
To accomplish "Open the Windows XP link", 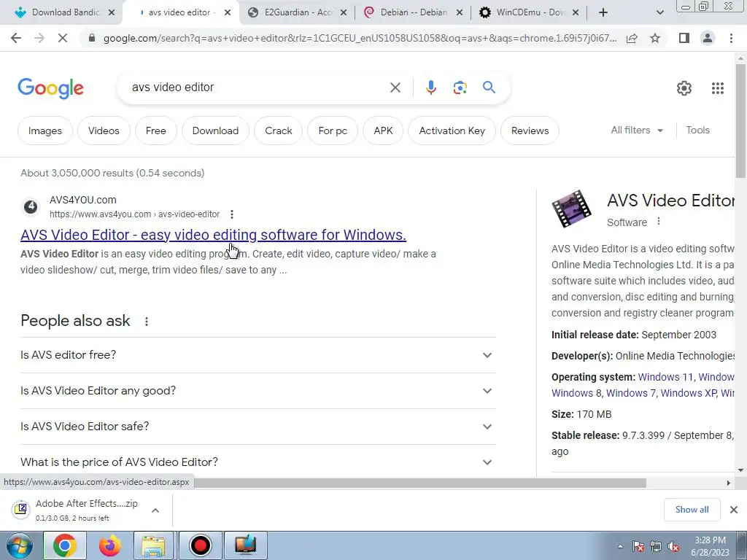I will coord(689,393).
